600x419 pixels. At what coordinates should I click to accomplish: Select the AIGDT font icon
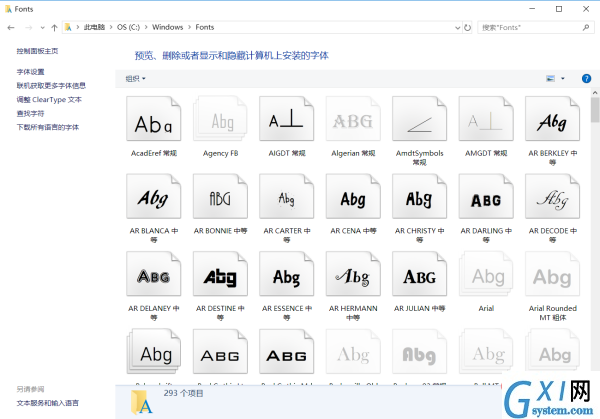click(x=287, y=119)
